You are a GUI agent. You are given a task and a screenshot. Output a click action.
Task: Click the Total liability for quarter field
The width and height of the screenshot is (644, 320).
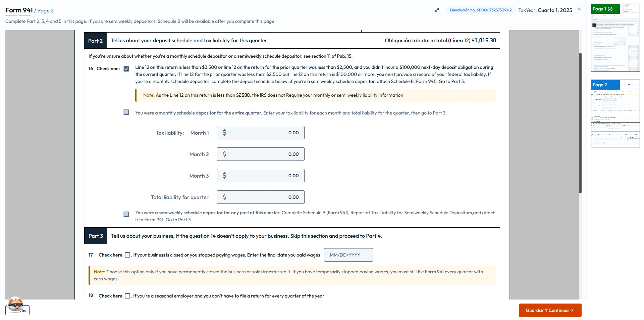coord(261,197)
